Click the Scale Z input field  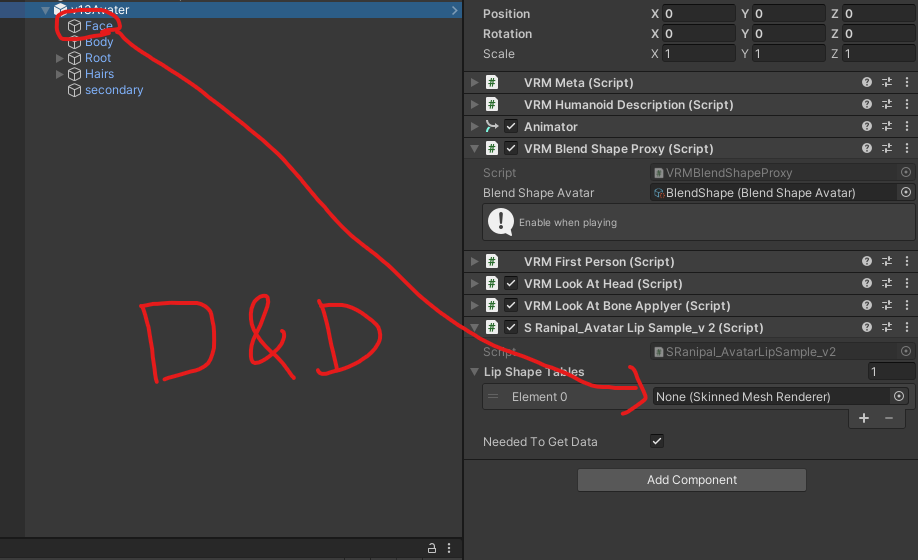point(879,54)
